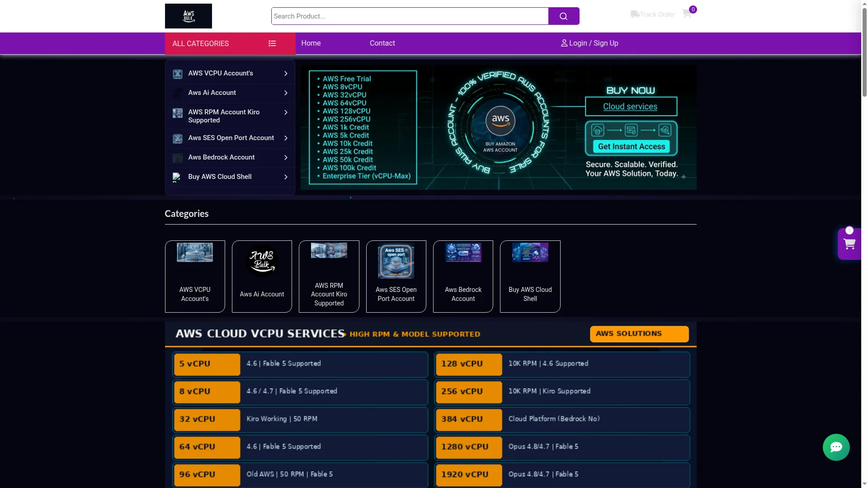Select AWS VCPU Account's in sidebar menu
Image resolution: width=868 pixels, height=488 pixels.
point(221,73)
